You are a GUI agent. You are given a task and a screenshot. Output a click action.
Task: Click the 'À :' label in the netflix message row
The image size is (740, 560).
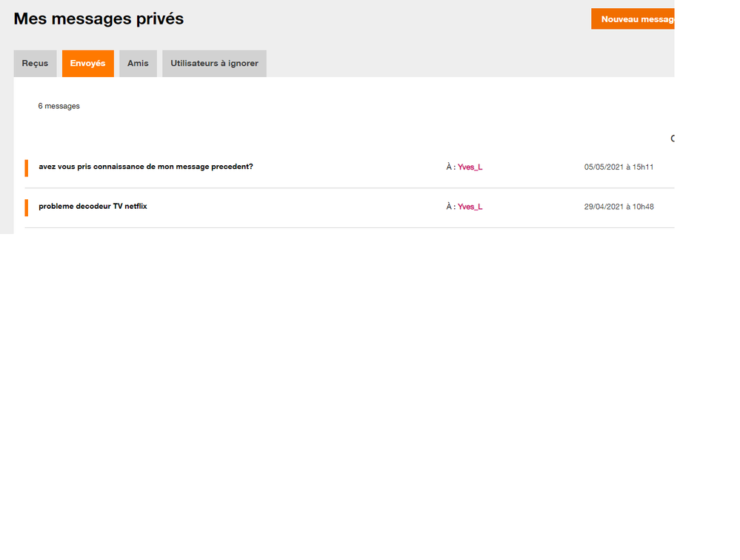450,207
